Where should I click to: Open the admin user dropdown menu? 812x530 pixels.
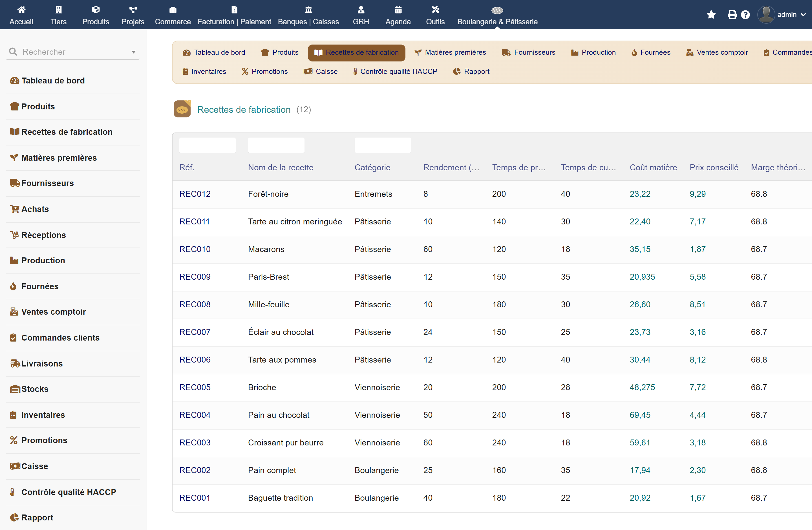click(782, 15)
